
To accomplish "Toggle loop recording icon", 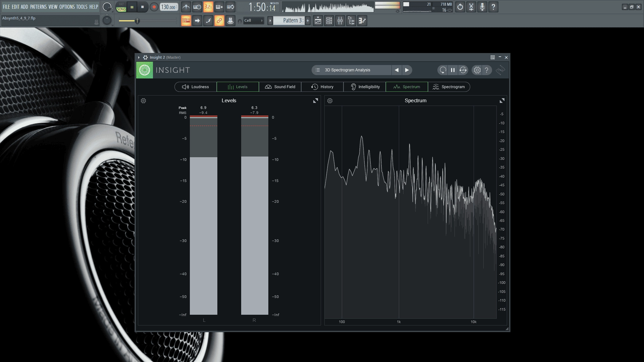I will [x=230, y=7].
